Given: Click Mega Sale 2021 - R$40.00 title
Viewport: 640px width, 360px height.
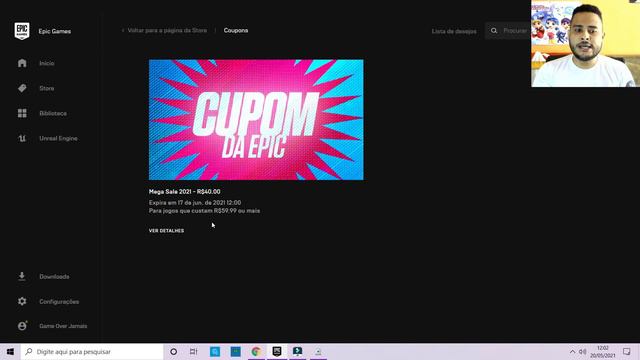Looking at the screenshot, I should (184, 191).
